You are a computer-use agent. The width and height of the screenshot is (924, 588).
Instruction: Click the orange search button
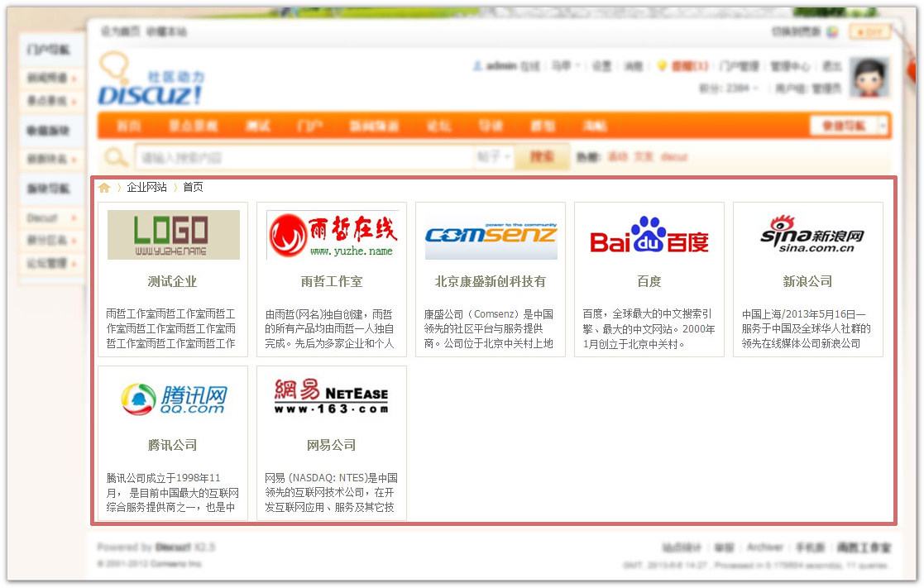(x=542, y=157)
